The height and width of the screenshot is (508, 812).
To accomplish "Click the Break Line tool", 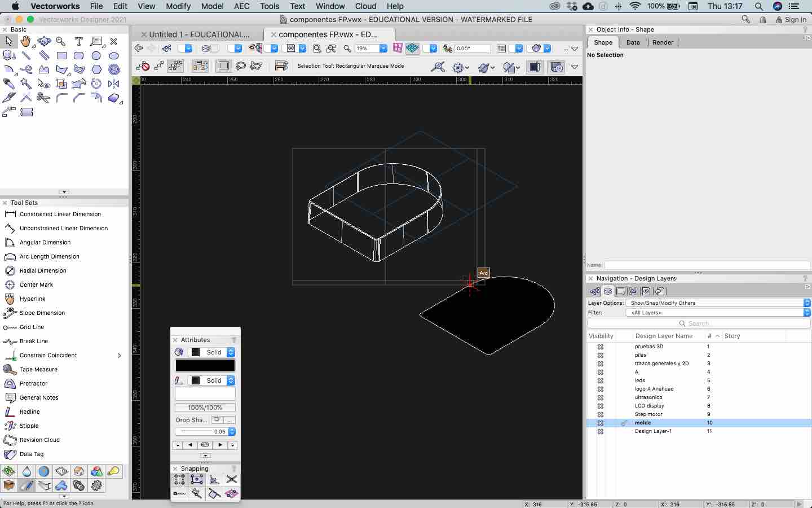I will (34, 341).
